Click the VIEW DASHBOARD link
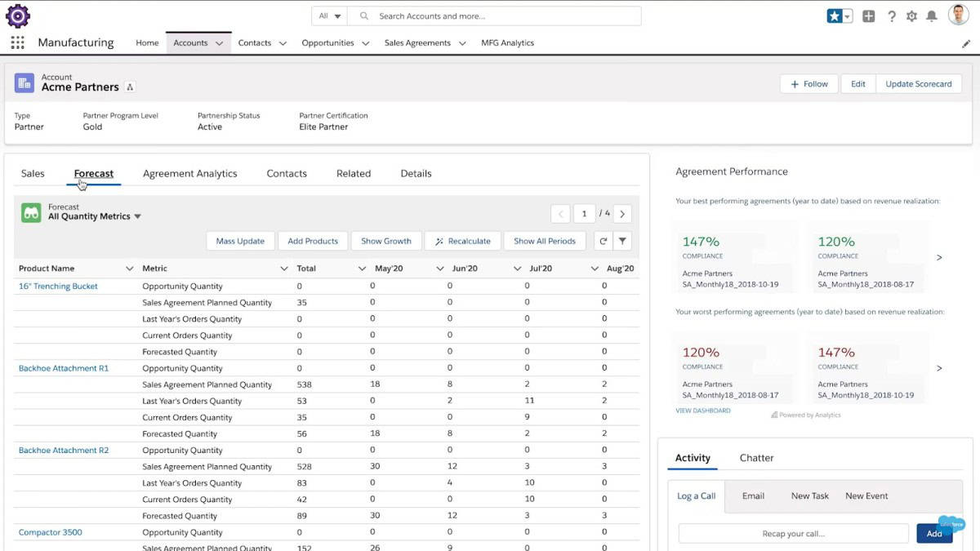This screenshot has height=551, width=980. tap(703, 411)
